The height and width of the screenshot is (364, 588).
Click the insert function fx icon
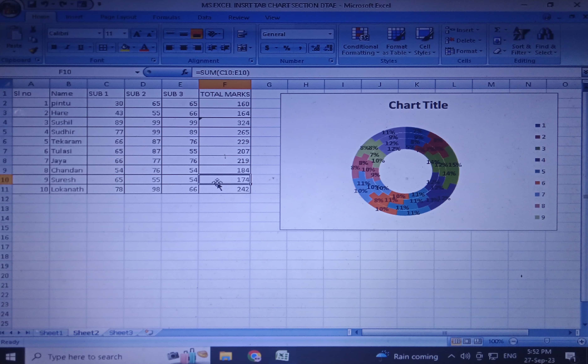point(185,72)
